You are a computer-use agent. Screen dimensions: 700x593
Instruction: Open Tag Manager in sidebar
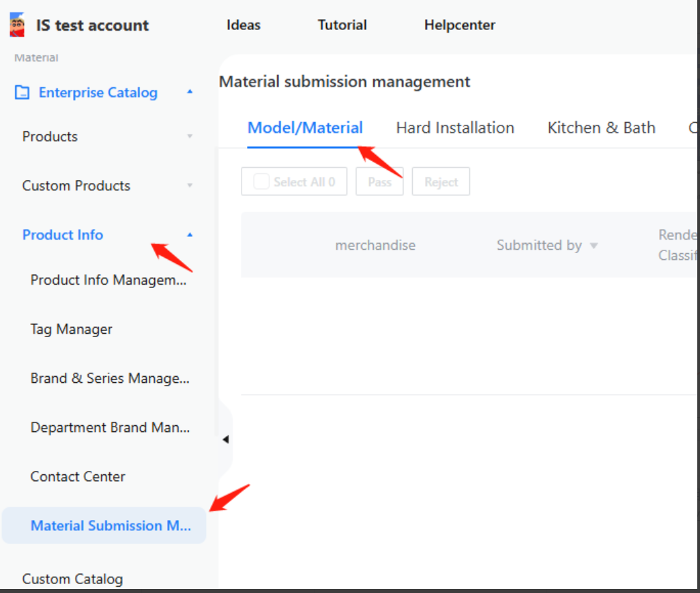72,329
